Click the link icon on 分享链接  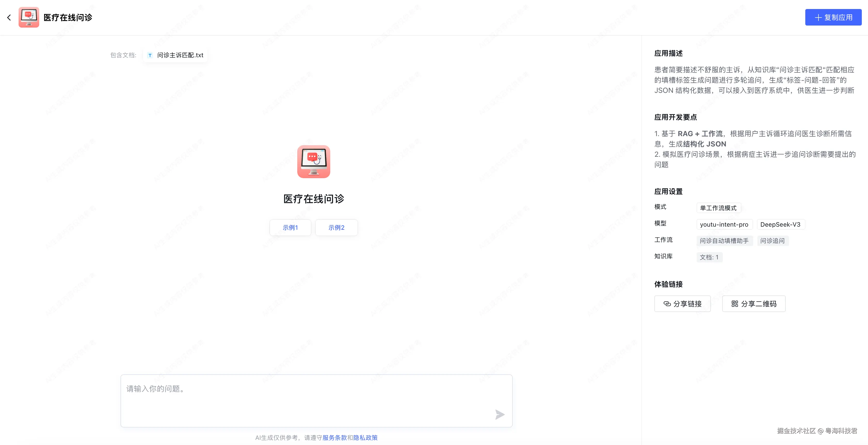667,304
